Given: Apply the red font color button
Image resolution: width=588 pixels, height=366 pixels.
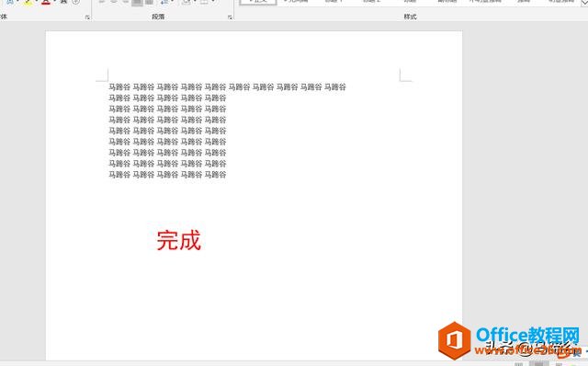Looking at the screenshot, I should click(x=46, y=2).
